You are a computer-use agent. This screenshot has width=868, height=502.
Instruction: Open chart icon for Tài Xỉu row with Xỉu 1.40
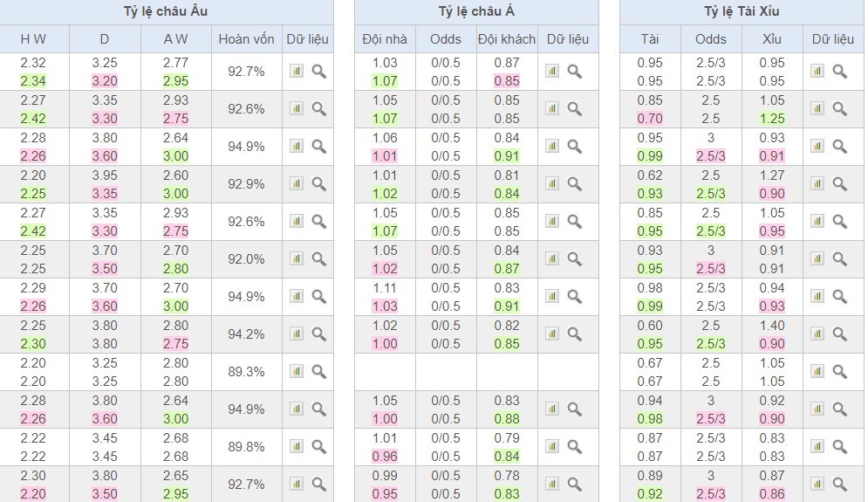coord(817,334)
